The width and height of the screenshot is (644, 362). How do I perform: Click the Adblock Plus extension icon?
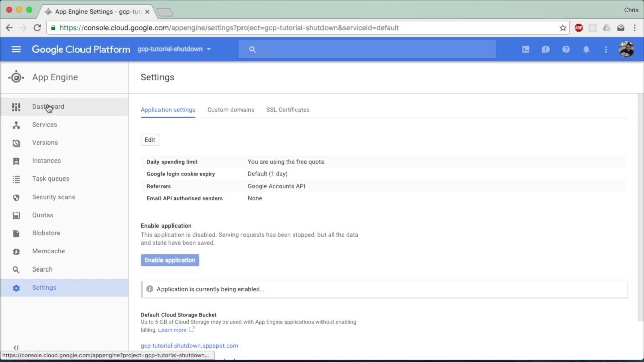point(579,28)
